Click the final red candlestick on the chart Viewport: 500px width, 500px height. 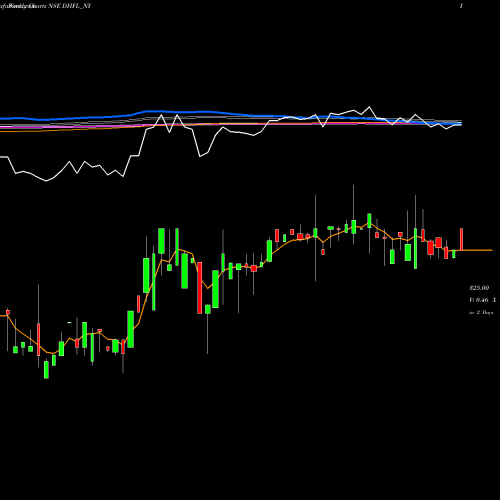[462, 239]
